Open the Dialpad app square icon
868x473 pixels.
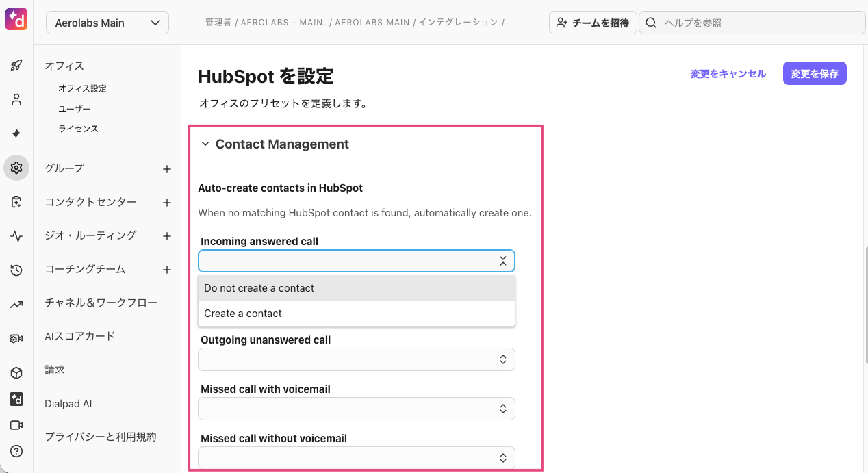pos(16,399)
